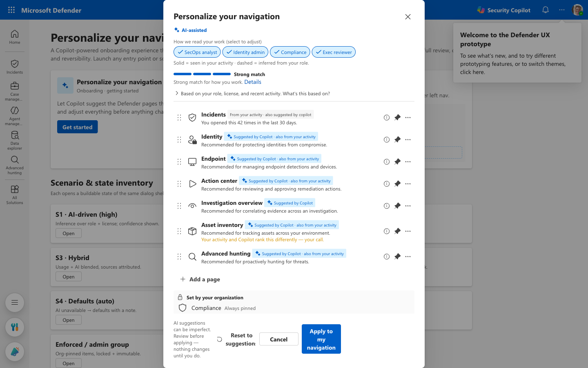Open more options for Incidents row
The image size is (588, 368).
[408, 117]
